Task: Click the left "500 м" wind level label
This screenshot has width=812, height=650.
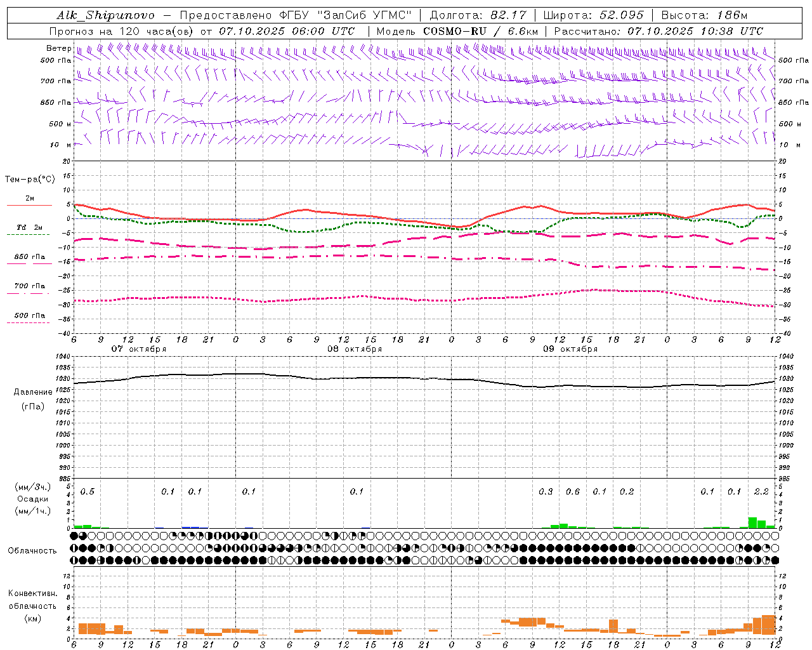Action: pyautogui.click(x=60, y=124)
